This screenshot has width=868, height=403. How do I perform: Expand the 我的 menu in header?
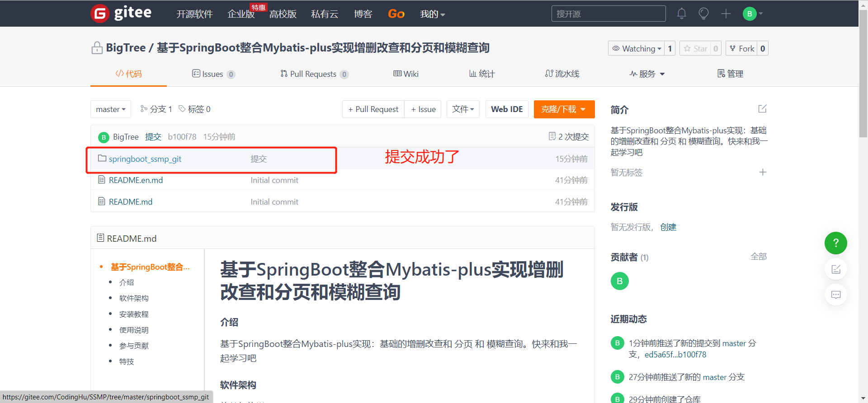pyautogui.click(x=433, y=14)
